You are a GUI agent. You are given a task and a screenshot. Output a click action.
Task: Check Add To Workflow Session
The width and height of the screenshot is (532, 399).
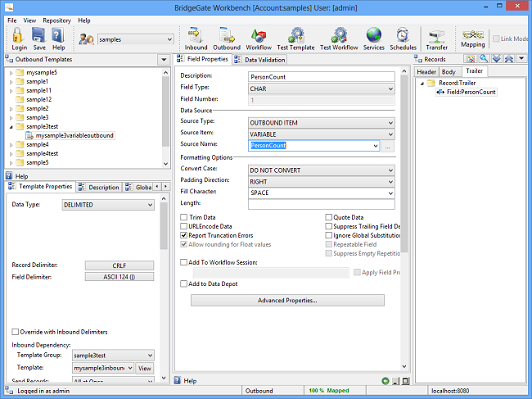(184, 262)
